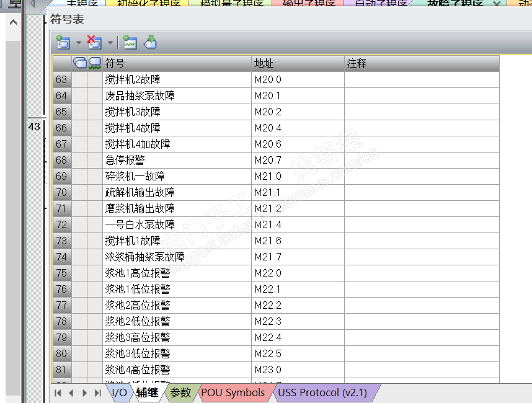The height and width of the screenshot is (403, 532).
Task: Click the 符号 column header
Action: (177, 63)
